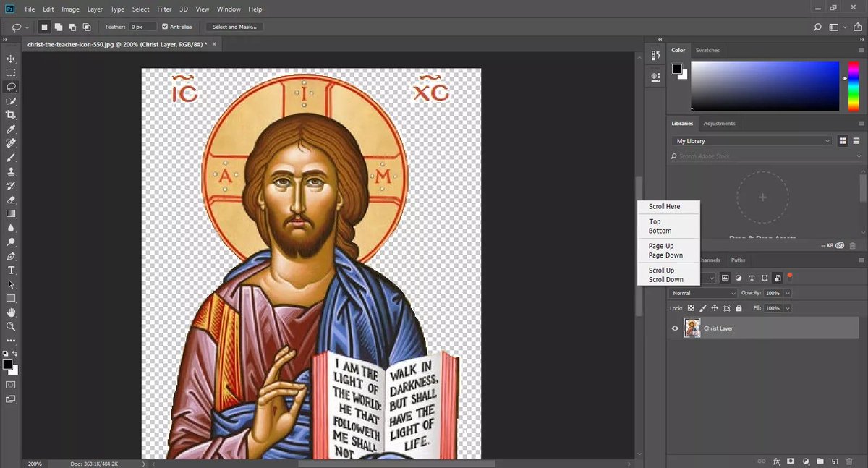This screenshot has height=468, width=868.
Task: Hide the Christ Layer visibility eye
Action: (675, 328)
